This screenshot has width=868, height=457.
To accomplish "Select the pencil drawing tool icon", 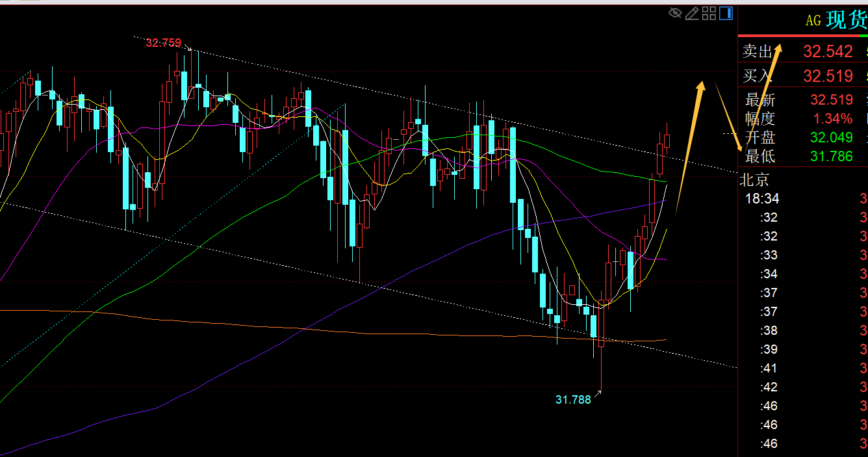I will point(692,12).
